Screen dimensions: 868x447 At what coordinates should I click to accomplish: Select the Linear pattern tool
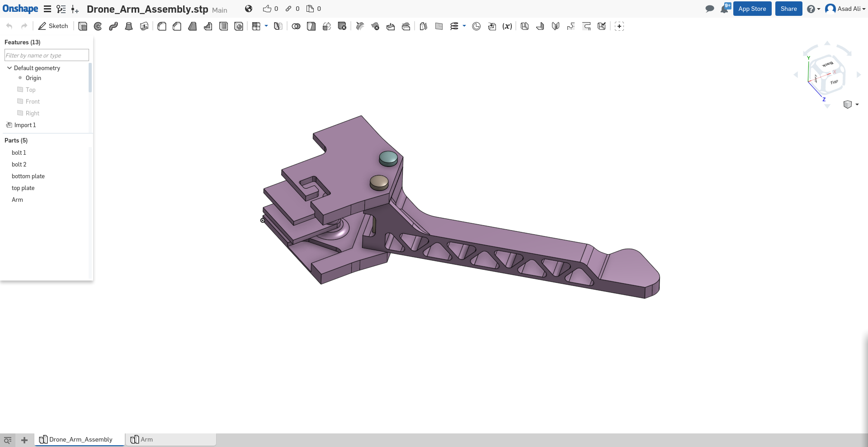click(x=256, y=26)
